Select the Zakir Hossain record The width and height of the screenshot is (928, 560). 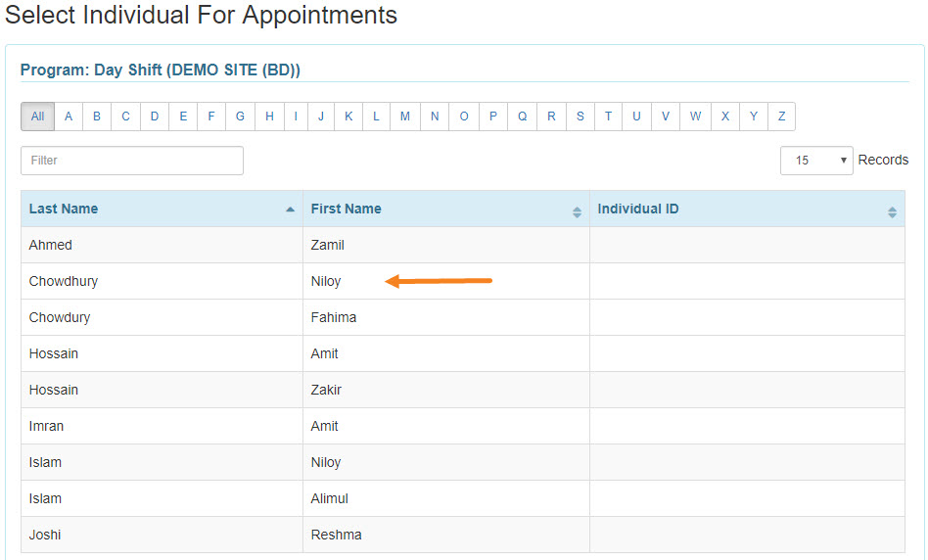463,390
